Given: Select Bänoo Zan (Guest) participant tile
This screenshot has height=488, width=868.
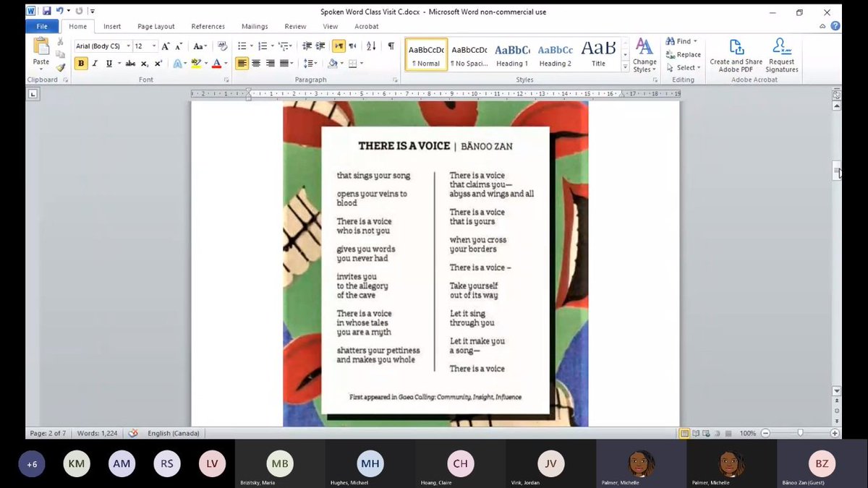Looking at the screenshot, I should 822,464.
